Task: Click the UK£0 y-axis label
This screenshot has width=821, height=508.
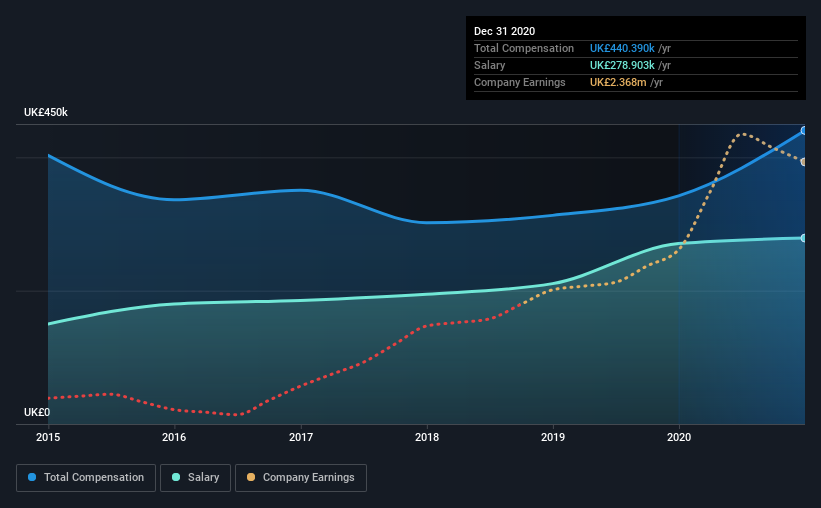Action: tap(37, 413)
